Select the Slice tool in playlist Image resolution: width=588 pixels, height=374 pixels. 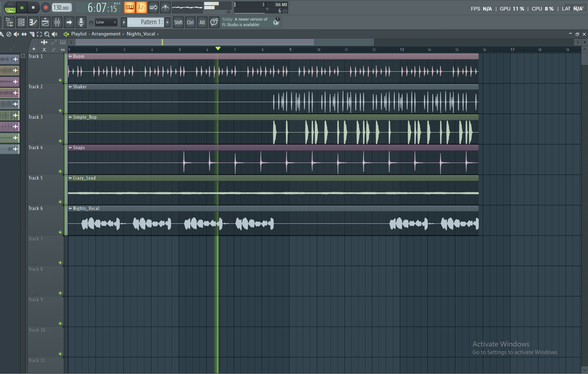pyautogui.click(x=32, y=34)
